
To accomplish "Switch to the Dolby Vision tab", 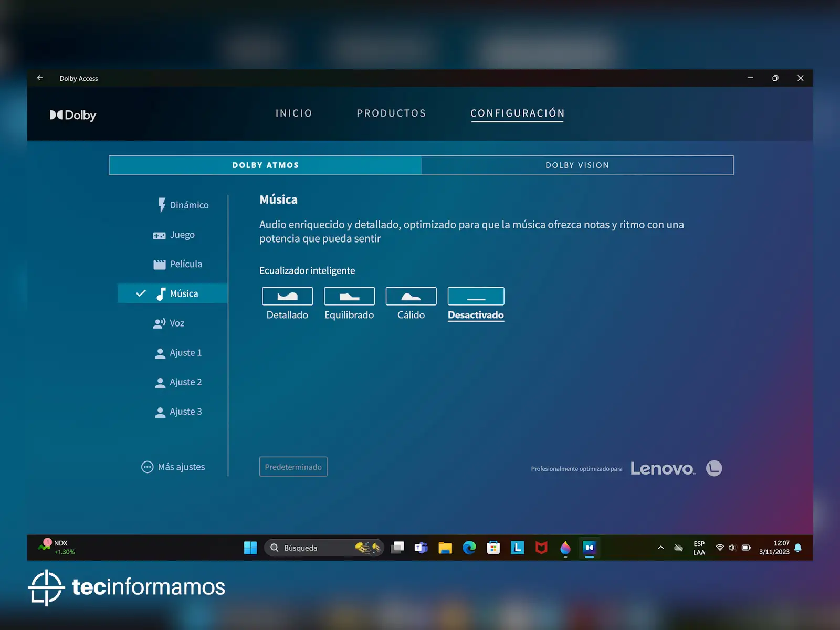I will click(x=577, y=165).
